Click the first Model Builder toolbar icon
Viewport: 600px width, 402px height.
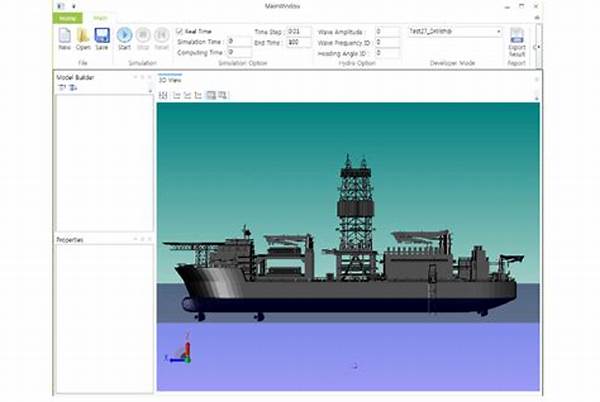61,87
